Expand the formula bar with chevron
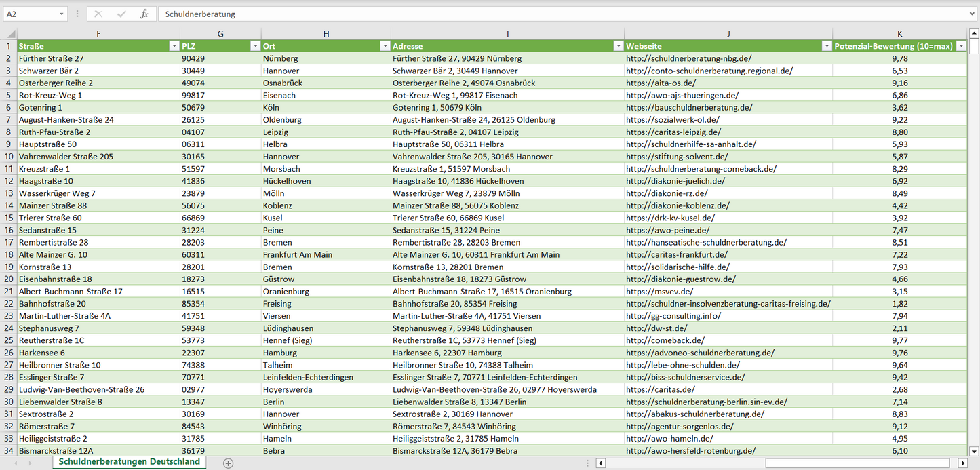 (973, 14)
